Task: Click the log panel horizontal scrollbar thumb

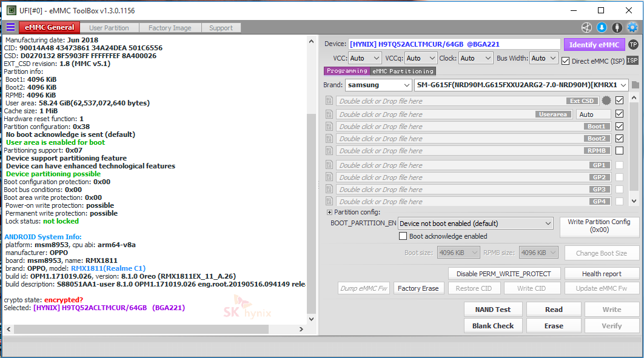Action: pyautogui.click(x=141, y=330)
